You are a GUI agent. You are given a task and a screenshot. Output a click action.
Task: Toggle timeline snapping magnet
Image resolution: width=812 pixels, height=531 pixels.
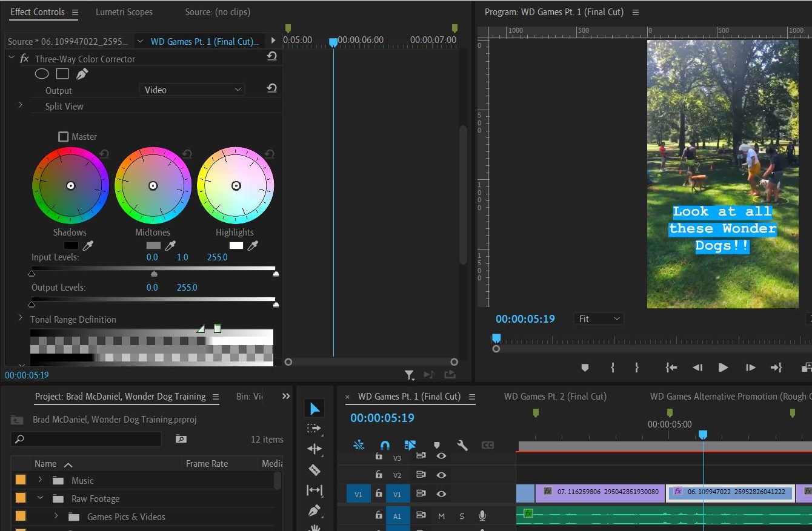[x=384, y=446]
